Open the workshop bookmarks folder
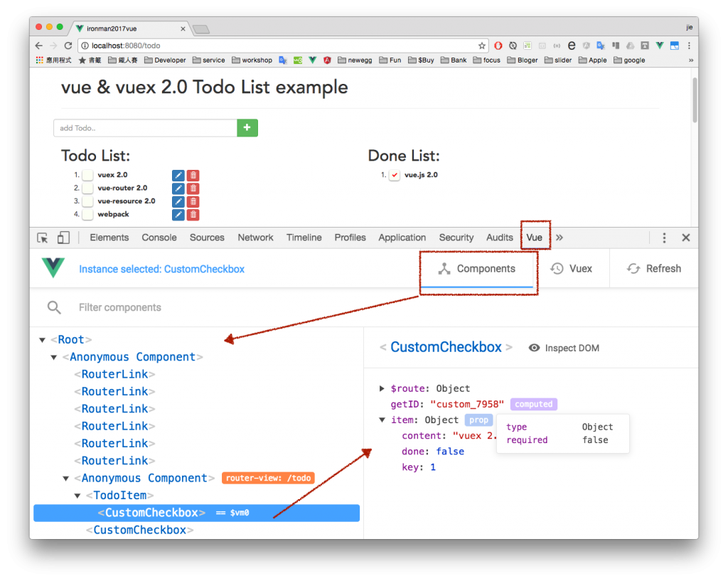 [x=252, y=60]
